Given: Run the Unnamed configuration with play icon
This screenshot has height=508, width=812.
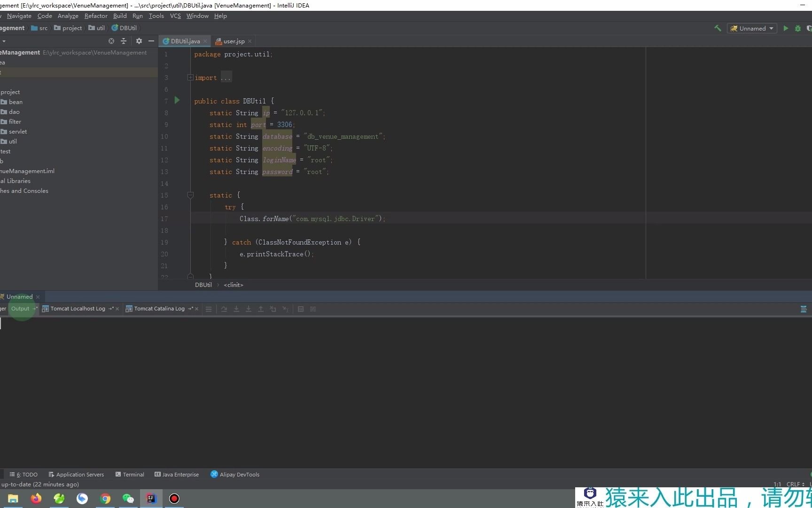Looking at the screenshot, I should click(x=786, y=28).
